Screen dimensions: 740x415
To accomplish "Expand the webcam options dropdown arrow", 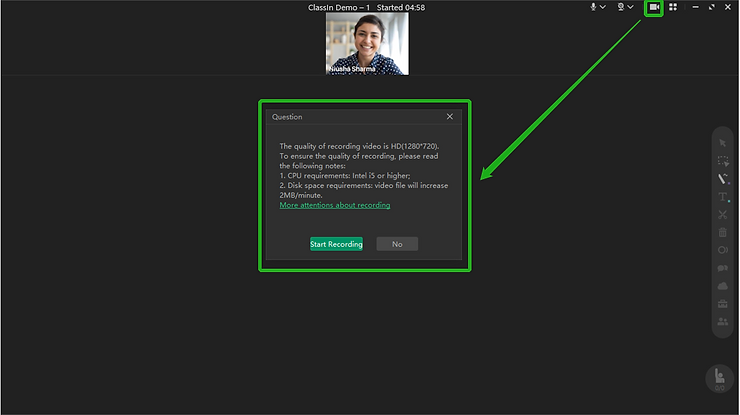I will coord(632,7).
